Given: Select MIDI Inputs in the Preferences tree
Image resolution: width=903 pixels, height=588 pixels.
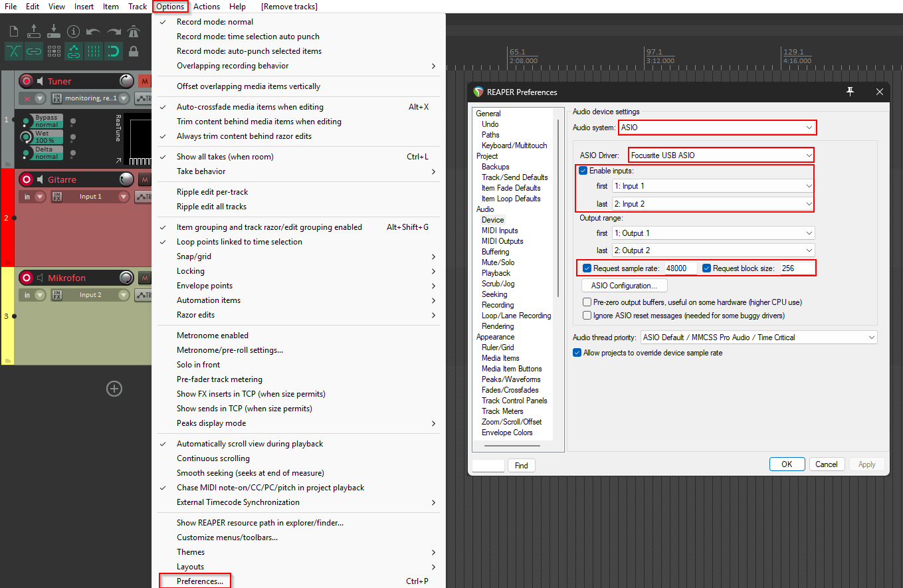Looking at the screenshot, I should (500, 231).
